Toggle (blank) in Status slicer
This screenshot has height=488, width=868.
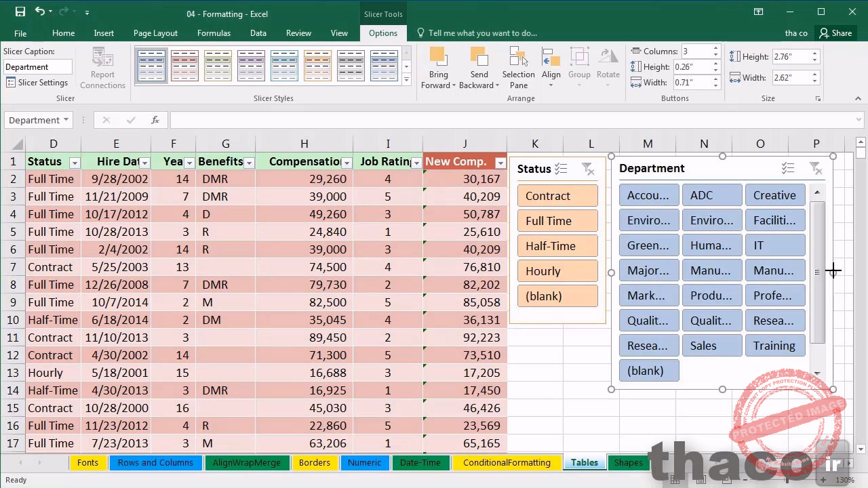pos(557,296)
